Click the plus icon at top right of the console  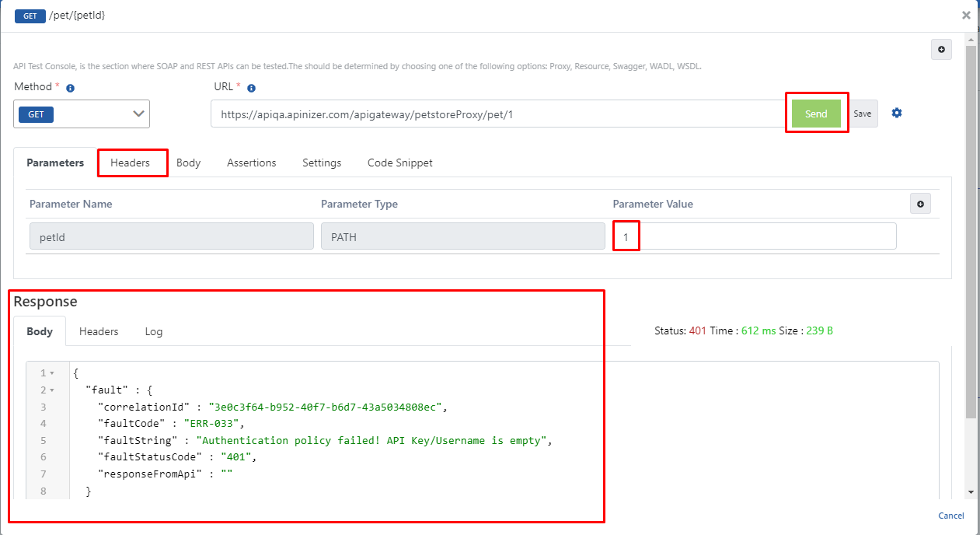click(x=941, y=50)
